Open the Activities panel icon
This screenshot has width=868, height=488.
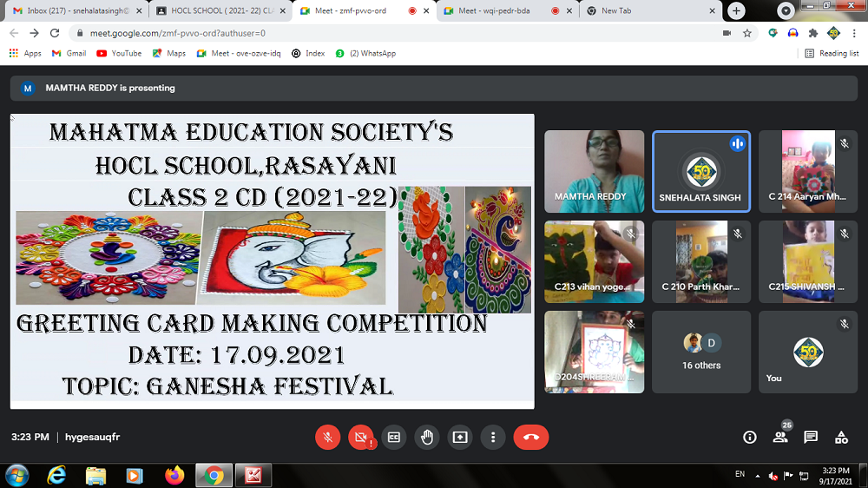tap(841, 438)
